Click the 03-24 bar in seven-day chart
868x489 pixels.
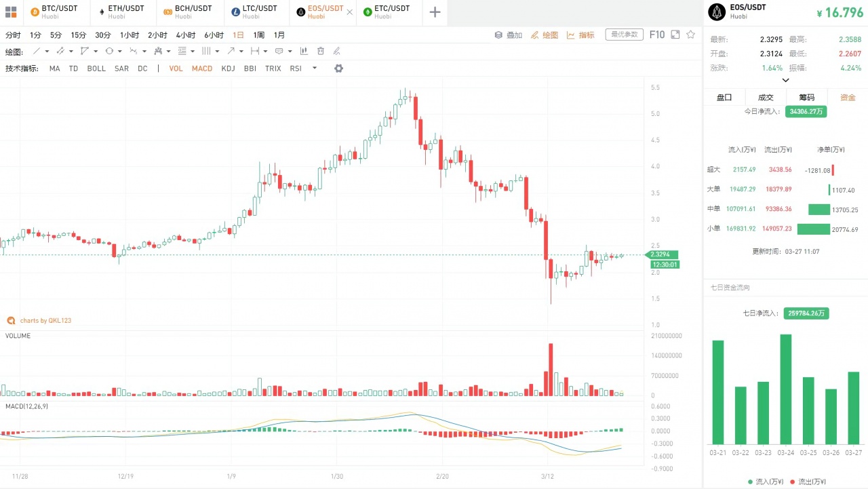pyautogui.click(x=786, y=389)
